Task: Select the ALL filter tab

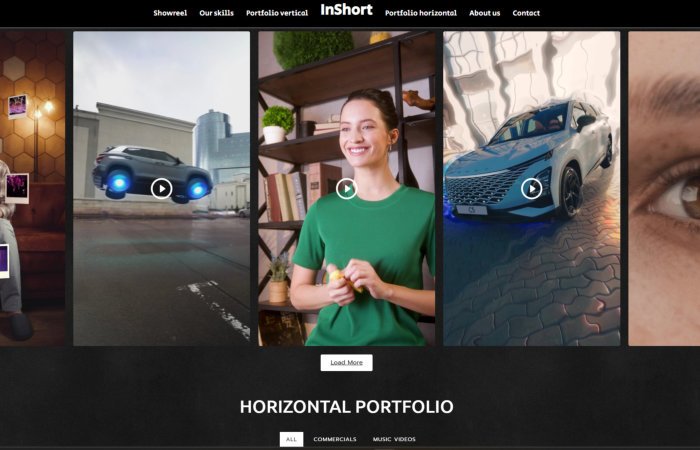Action: pos(291,439)
